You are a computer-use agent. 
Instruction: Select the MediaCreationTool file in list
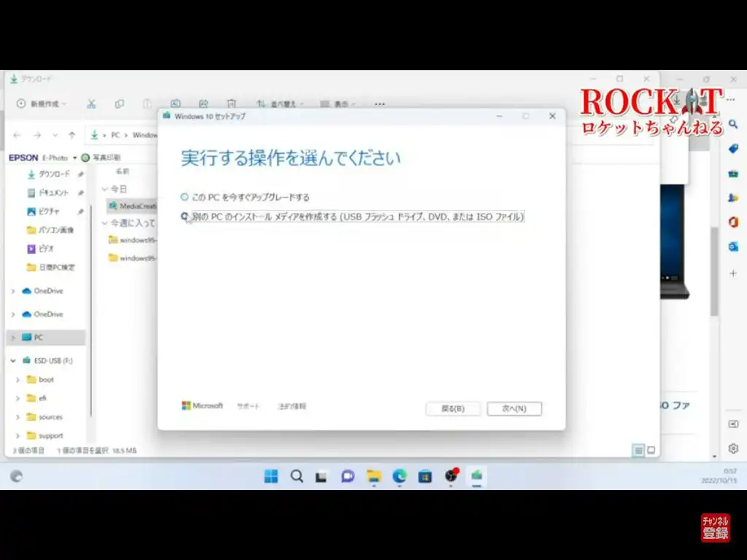(x=133, y=206)
